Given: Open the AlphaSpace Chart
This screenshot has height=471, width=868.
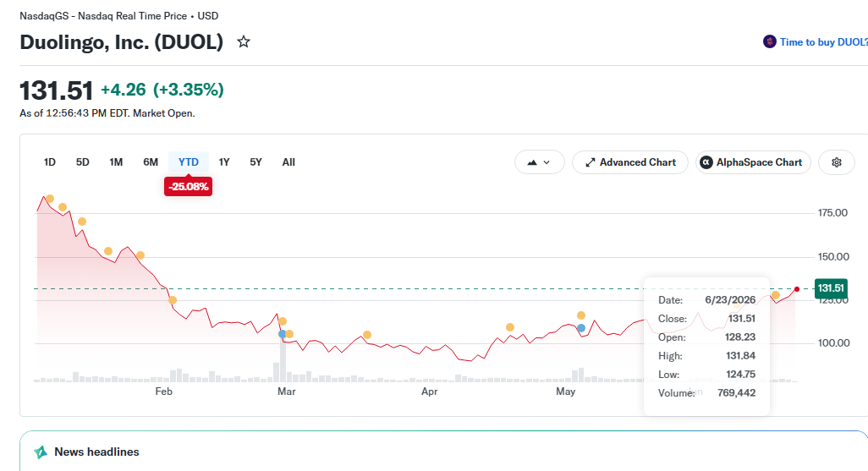Looking at the screenshot, I should pyautogui.click(x=753, y=162).
